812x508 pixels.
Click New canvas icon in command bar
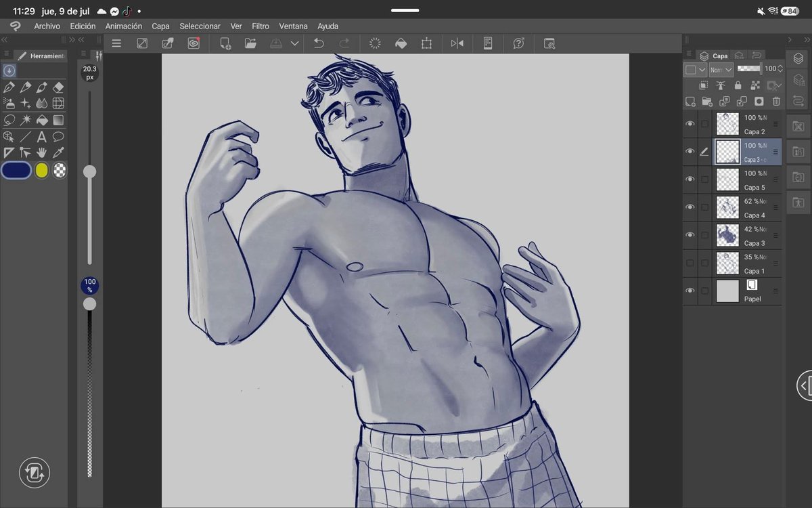pyautogui.click(x=225, y=43)
